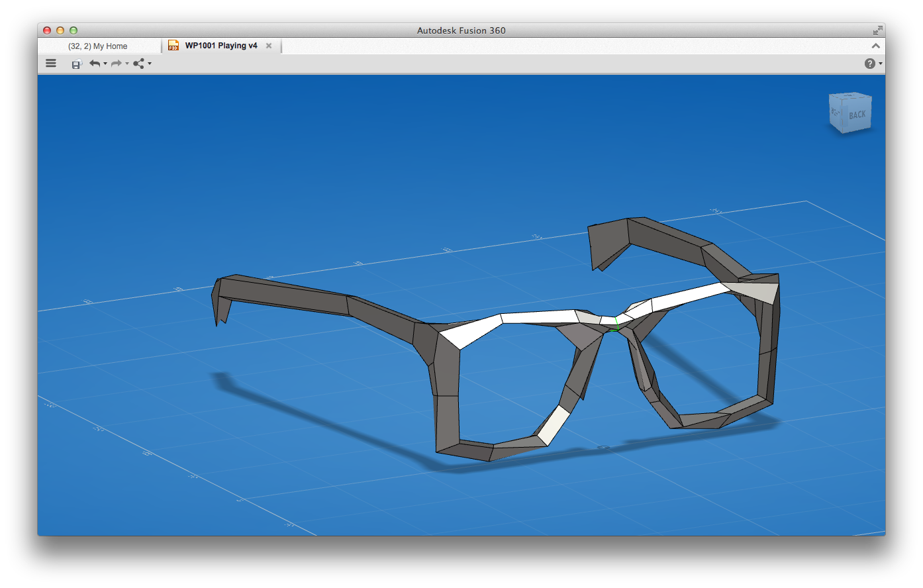Open the hamburger main menu
This screenshot has width=923, height=588.
(x=51, y=64)
